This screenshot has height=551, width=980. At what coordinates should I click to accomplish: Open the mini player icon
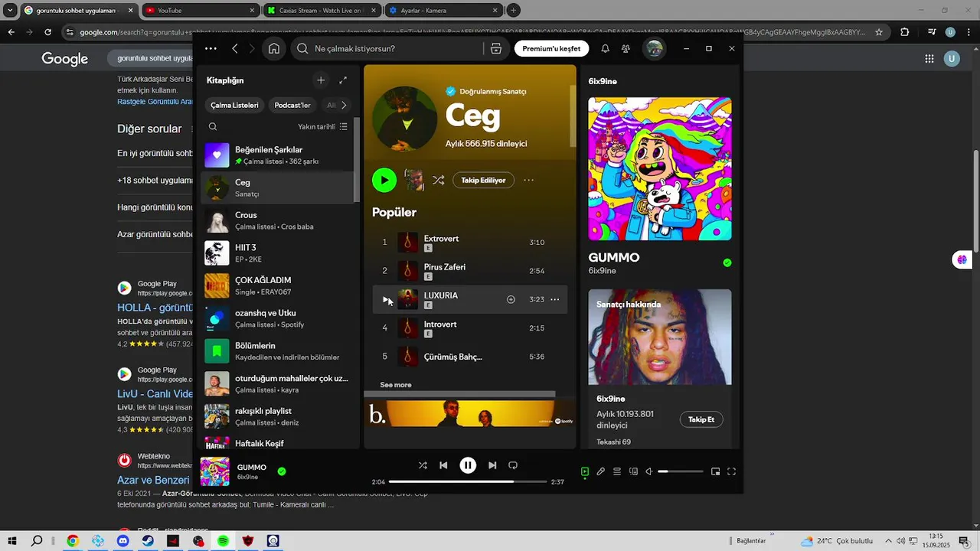(x=716, y=471)
